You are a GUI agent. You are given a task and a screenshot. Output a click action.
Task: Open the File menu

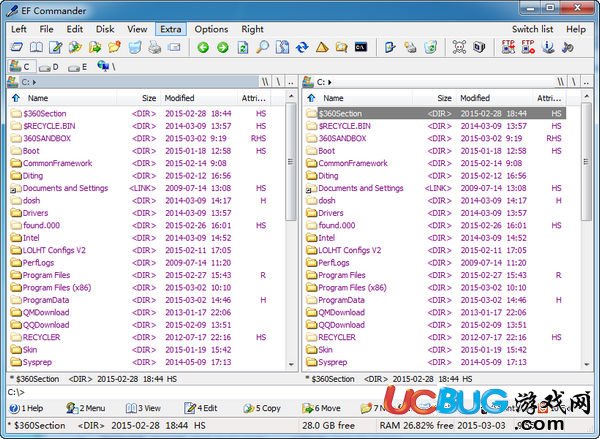point(46,29)
